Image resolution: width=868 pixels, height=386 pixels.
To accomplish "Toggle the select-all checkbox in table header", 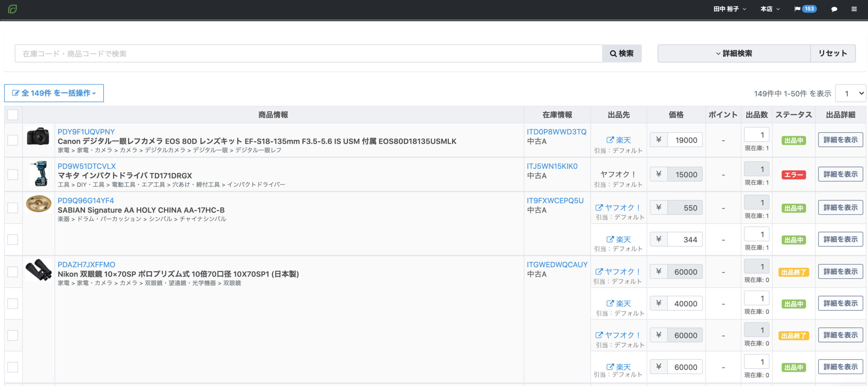I will [x=13, y=115].
